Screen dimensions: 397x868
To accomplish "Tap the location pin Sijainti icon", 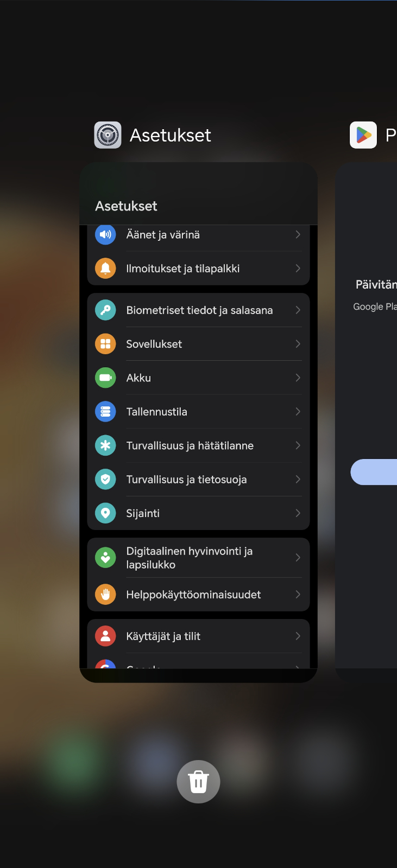I will click(105, 513).
